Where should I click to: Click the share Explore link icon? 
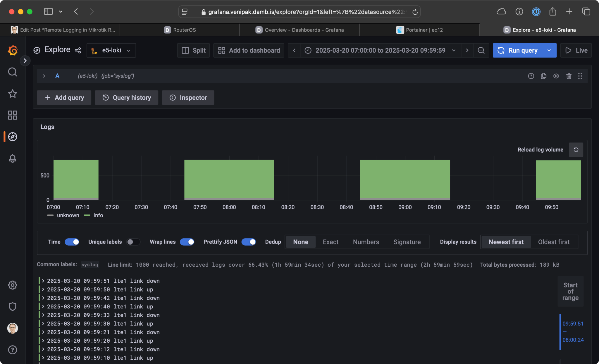[x=77, y=50]
